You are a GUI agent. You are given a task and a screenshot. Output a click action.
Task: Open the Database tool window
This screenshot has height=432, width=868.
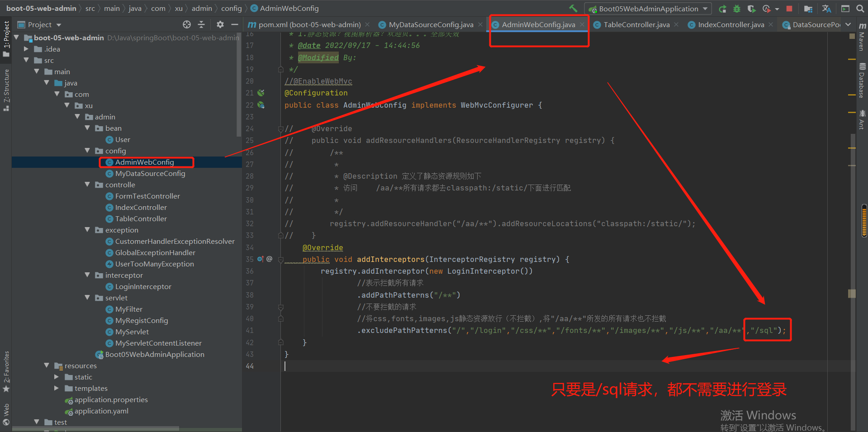862,81
